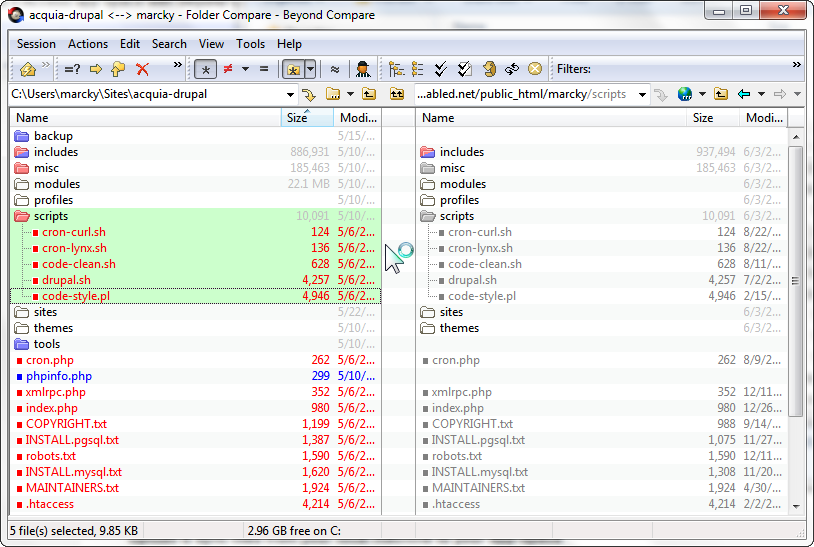Click the Collapse All folders icon
Image resolution: width=814 pixels, height=547 pixels.
[x=418, y=69]
